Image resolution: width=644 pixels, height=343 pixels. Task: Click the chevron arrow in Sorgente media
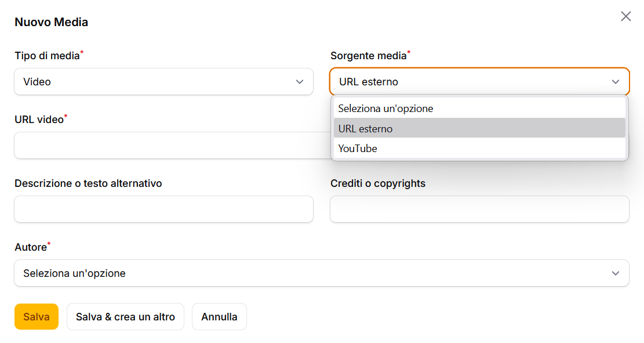point(616,82)
